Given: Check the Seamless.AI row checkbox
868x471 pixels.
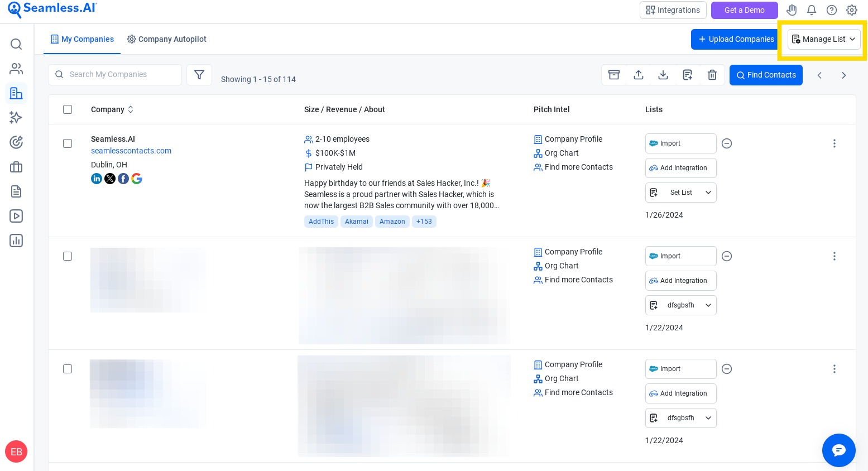Looking at the screenshot, I should coord(68,143).
